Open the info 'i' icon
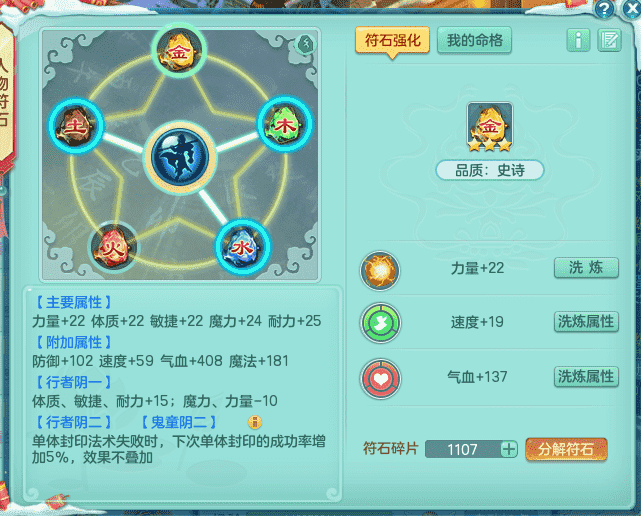 click(x=578, y=40)
